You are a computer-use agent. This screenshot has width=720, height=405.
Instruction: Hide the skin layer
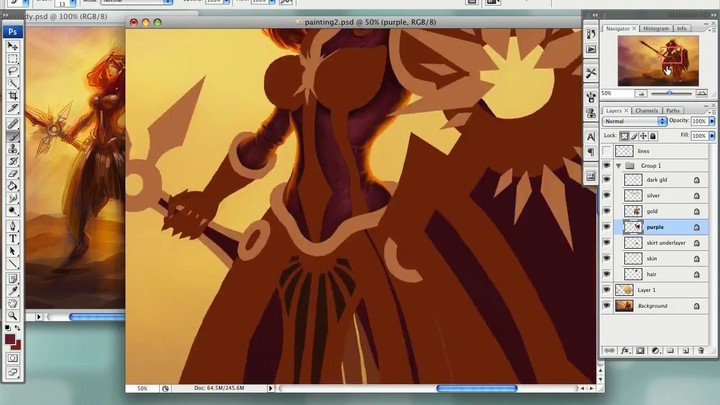607,258
